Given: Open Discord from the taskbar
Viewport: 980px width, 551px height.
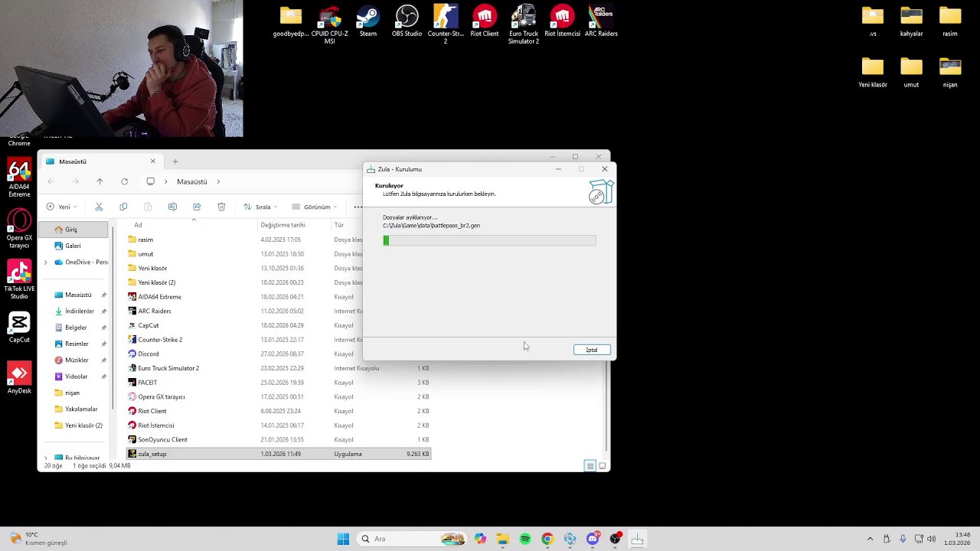Looking at the screenshot, I should pos(593,539).
